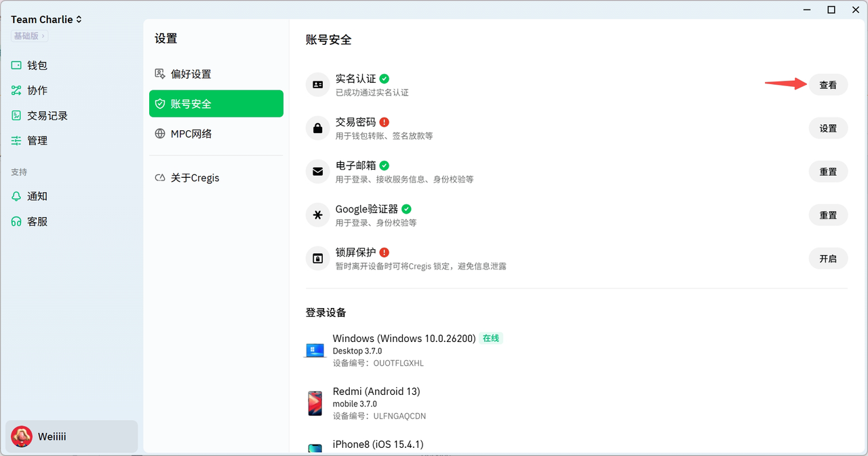This screenshot has height=456, width=868.
Task: Enable lock screen with 开启 button
Action: pos(828,259)
